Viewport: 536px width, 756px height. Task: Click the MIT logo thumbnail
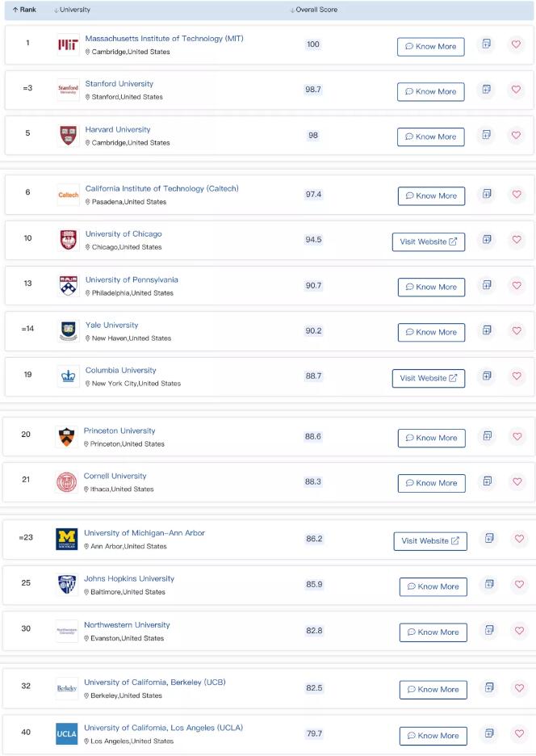pos(68,45)
